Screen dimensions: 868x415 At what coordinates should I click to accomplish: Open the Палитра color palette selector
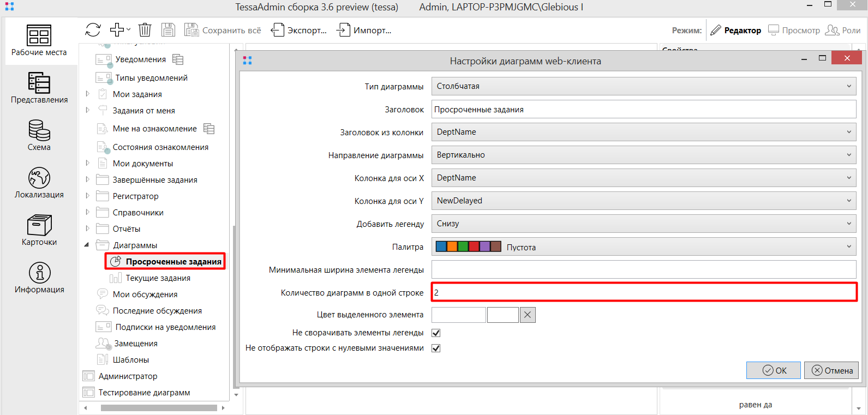pyautogui.click(x=643, y=247)
